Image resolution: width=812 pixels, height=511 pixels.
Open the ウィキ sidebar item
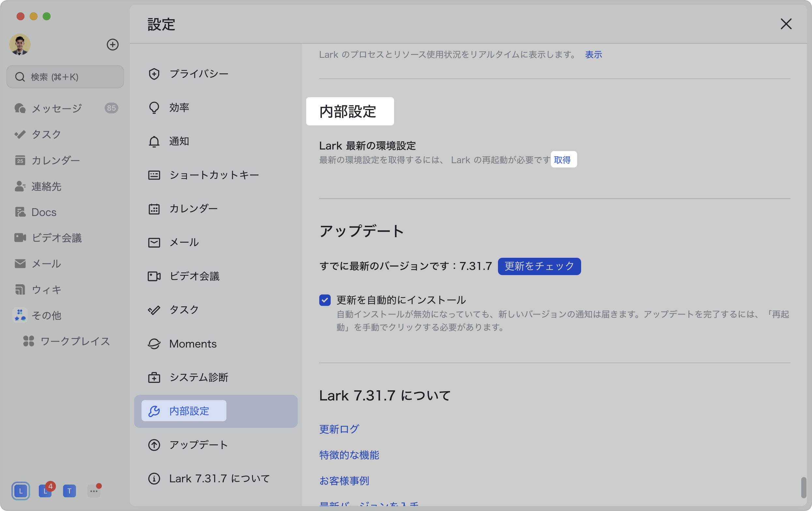(x=47, y=289)
